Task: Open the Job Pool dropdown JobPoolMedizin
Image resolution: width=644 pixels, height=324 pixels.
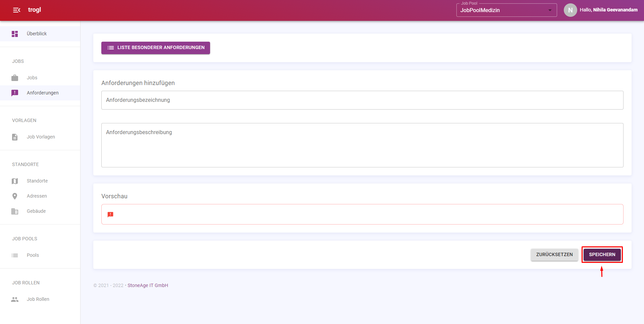Action: 506,10
